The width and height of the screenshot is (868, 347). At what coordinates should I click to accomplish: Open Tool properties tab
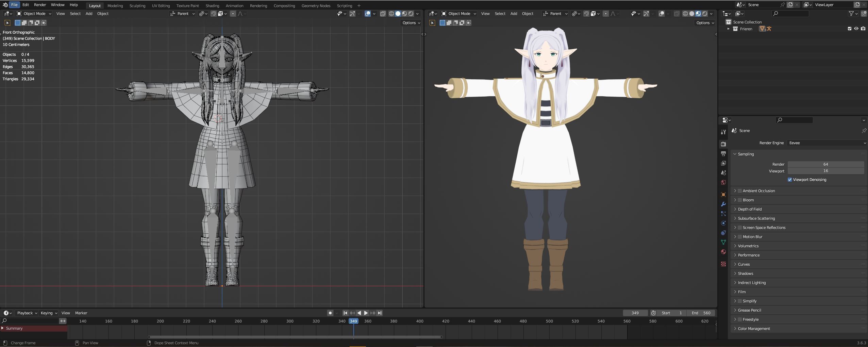coord(723,132)
